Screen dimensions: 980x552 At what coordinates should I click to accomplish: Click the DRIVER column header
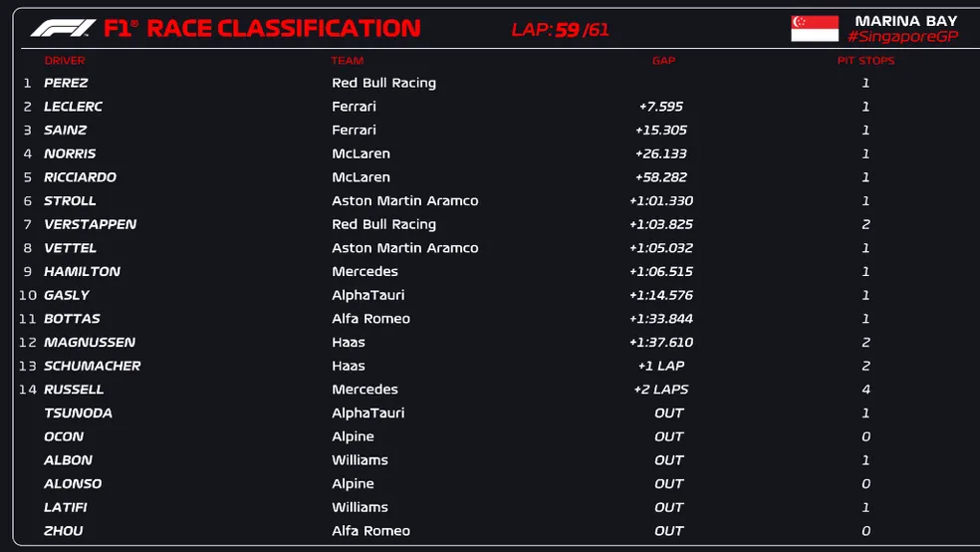[x=65, y=61]
